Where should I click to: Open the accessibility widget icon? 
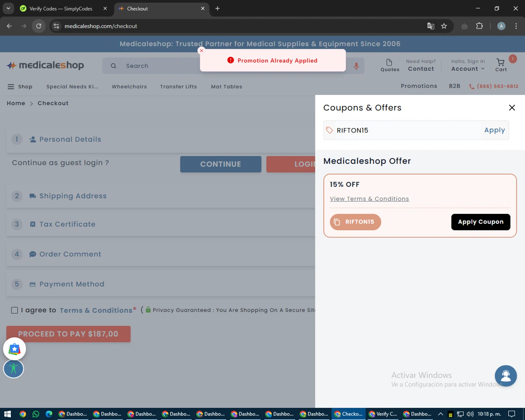pos(13,369)
